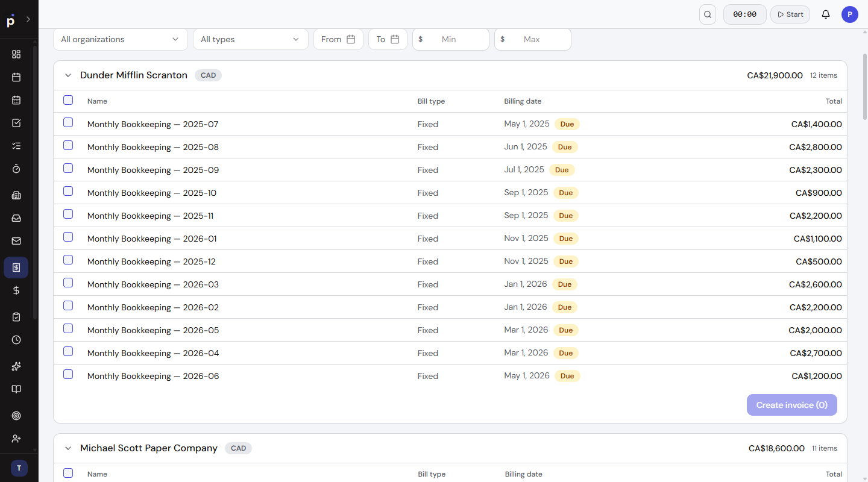Collapse the Michael Scott Paper Company group
868x482 pixels.
(x=68, y=448)
